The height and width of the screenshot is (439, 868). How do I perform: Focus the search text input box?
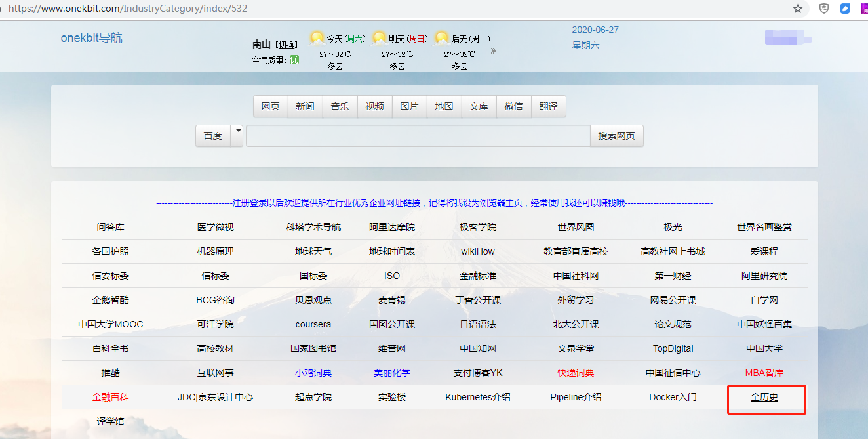click(x=418, y=136)
